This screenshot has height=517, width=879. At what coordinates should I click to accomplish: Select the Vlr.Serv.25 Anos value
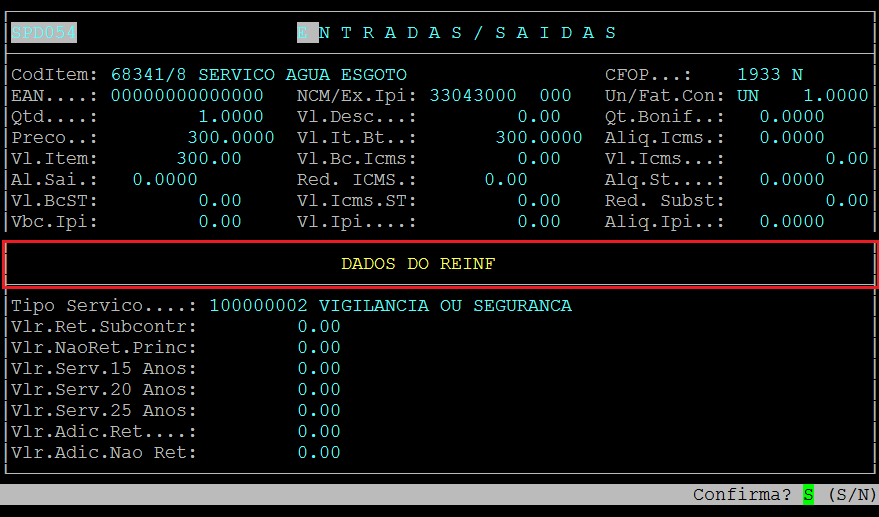pyautogui.click(x=319, y=411)
